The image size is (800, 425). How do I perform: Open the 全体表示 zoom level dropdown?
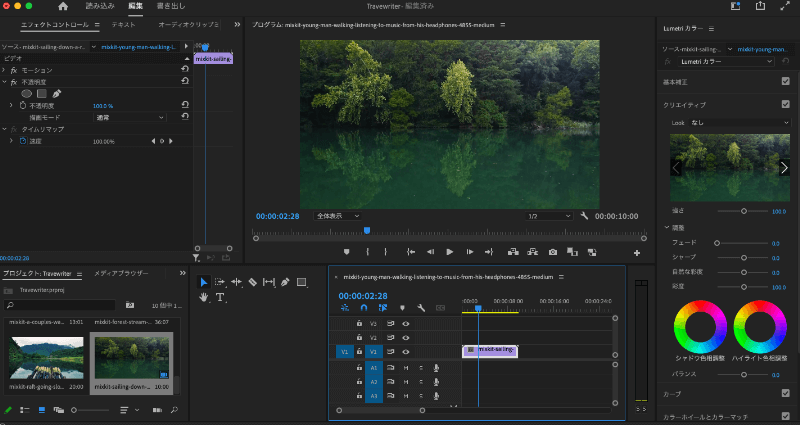click(337, 215)
